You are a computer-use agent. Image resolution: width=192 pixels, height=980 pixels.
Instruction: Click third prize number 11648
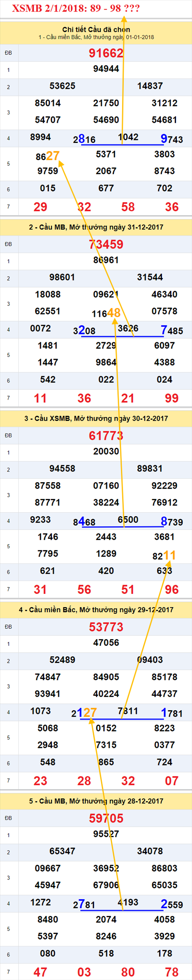106,313
